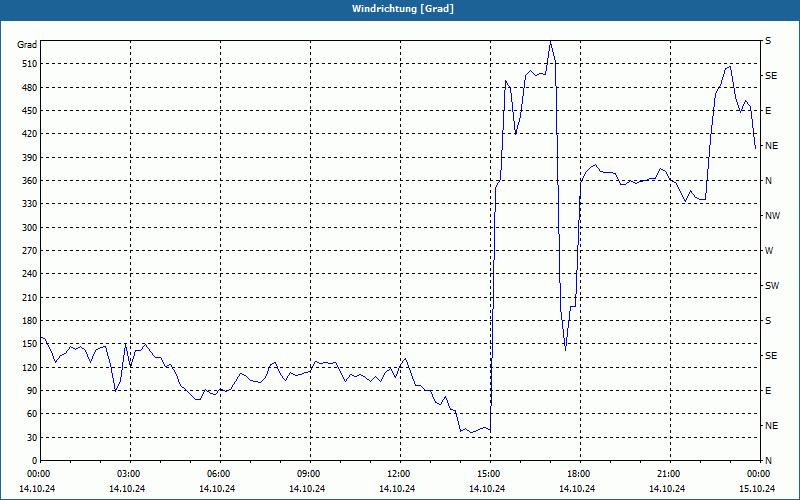The image size is (800, 500).
Task: Click the 330 degree axis label
Action: [x=30, y=204]
